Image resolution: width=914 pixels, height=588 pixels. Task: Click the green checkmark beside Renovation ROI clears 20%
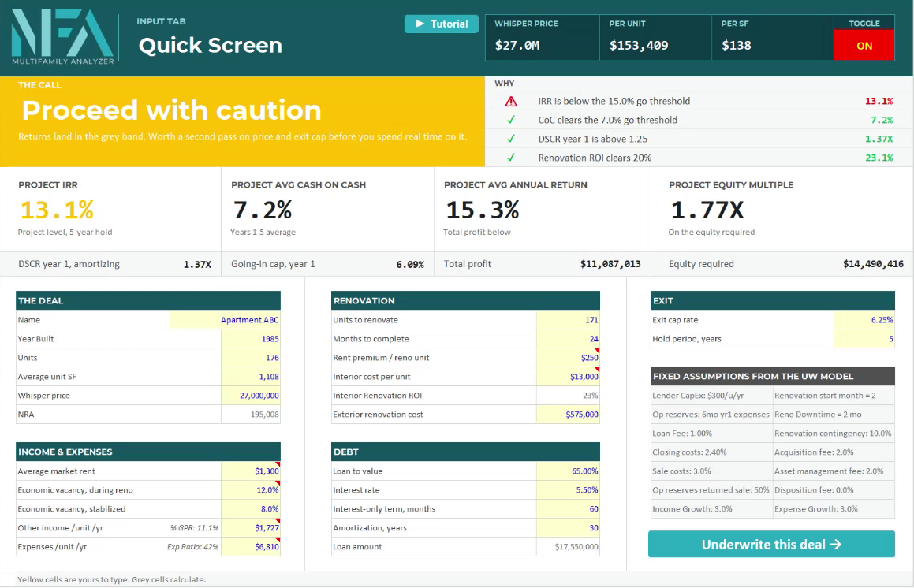511,158
